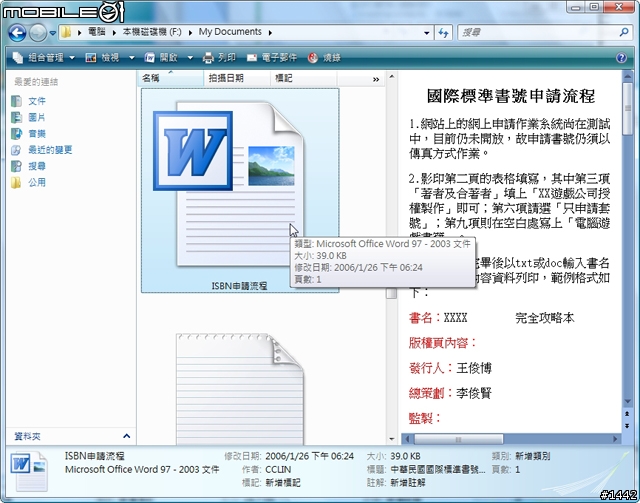Click the 燒錄 Burn toolbar button
The height and width of the screenshot is (503, 640).
[324, 58]
